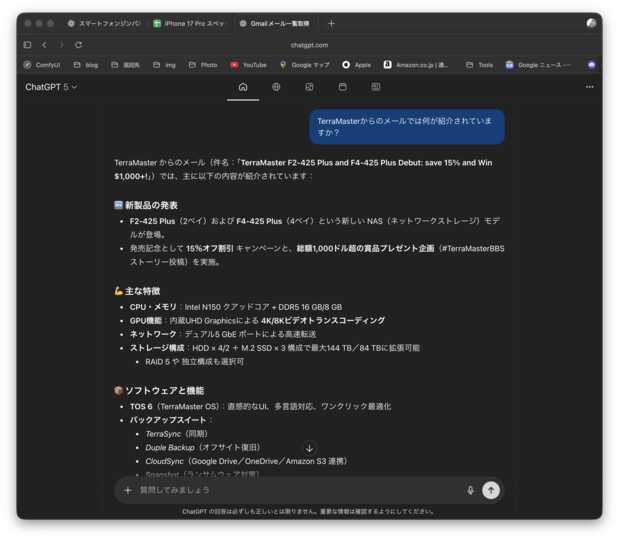Open the news view icon
The image size is (619, 540).
[376, 86]
